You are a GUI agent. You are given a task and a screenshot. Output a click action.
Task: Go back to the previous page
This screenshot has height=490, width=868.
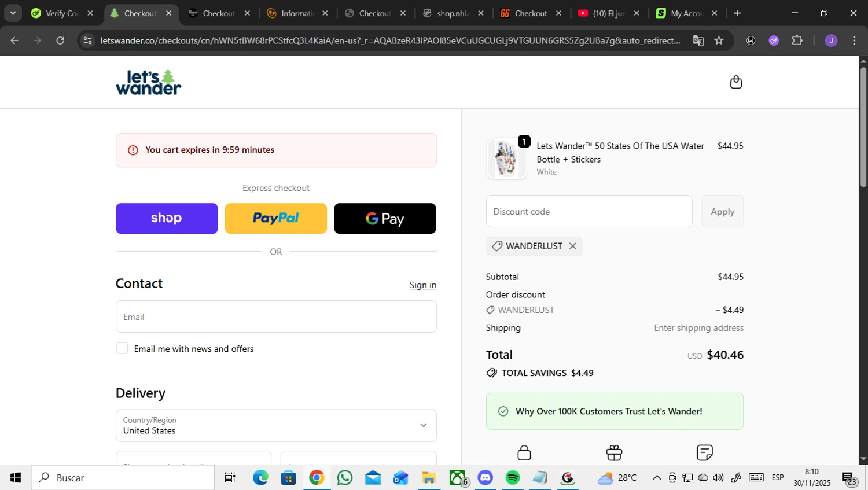(x=14, y=40)
